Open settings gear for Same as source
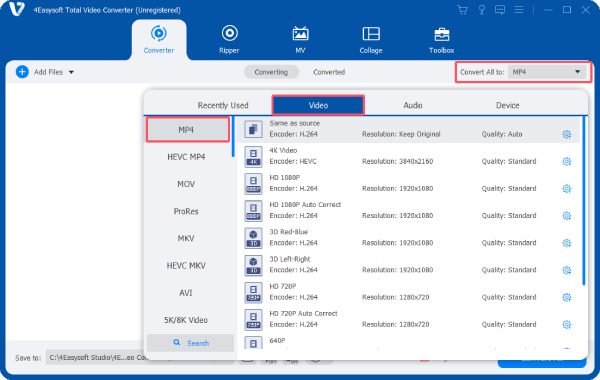This screenshot has width=600, height=380. coord(567,134)
